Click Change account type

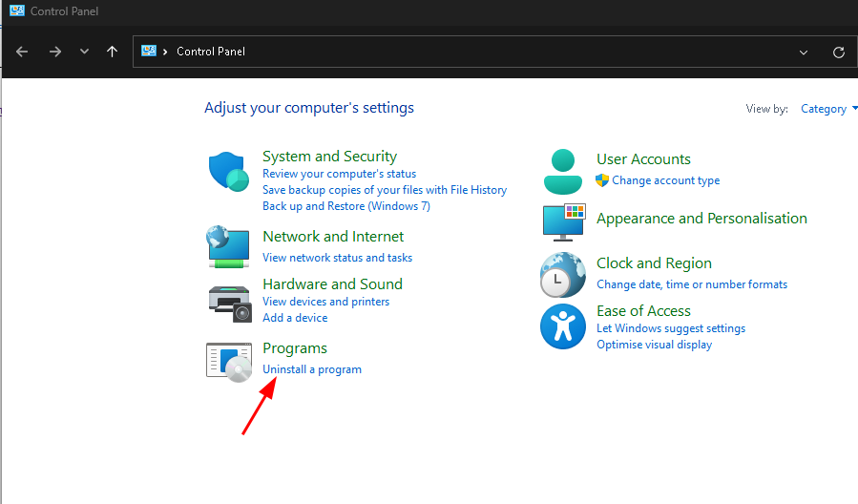point(666,180)
